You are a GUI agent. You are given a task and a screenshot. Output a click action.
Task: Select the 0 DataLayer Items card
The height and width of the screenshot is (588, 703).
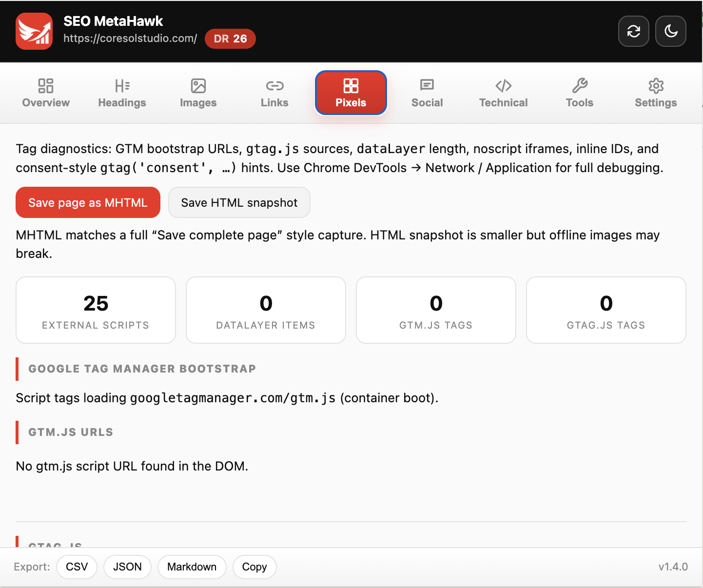point(266,310)
